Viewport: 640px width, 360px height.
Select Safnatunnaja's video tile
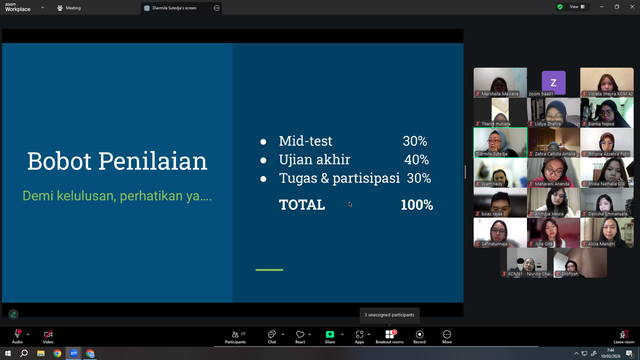(x=500, y=233)
